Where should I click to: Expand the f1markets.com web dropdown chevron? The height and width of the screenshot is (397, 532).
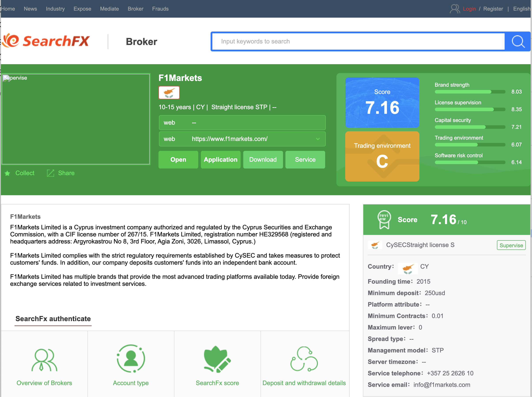[x=318, y=139]
